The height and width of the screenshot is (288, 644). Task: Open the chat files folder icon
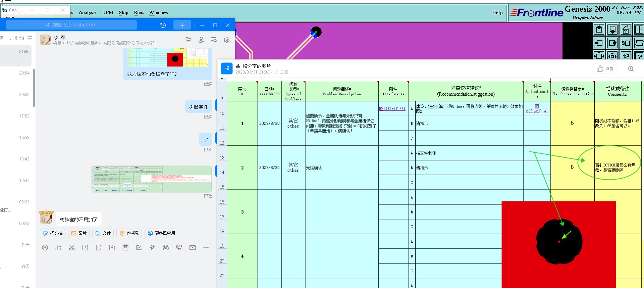coord(189,40)
